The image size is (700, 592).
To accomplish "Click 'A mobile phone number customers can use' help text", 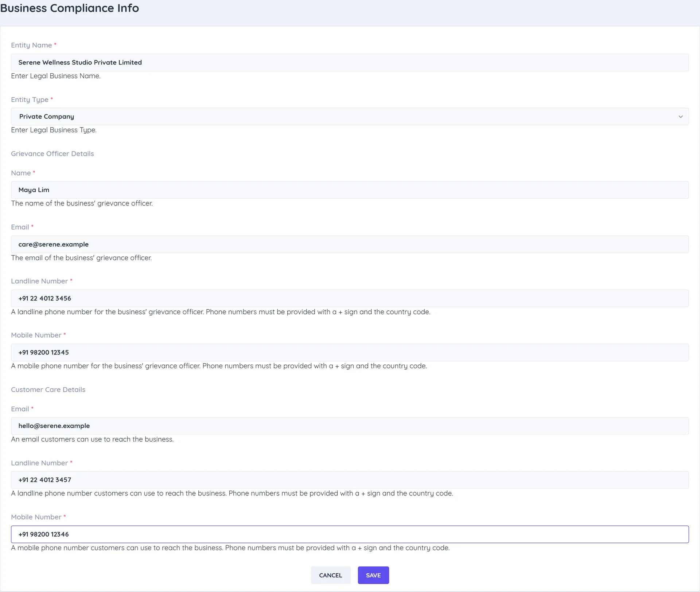I will pyautogui.click(x=230, y=548).
